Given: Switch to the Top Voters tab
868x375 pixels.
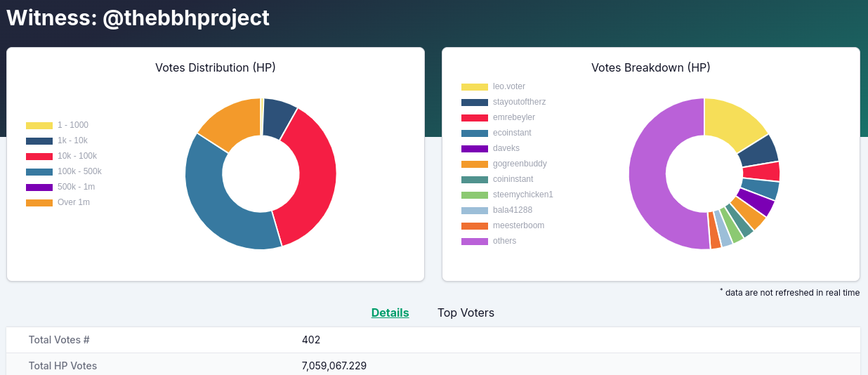Looking at the screenshot, I should pos(466,312).
